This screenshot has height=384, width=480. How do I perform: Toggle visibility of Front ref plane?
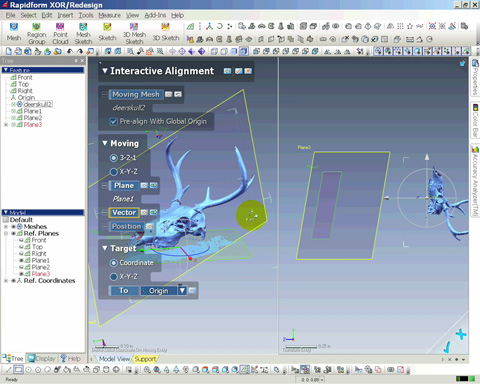(21, 240)
